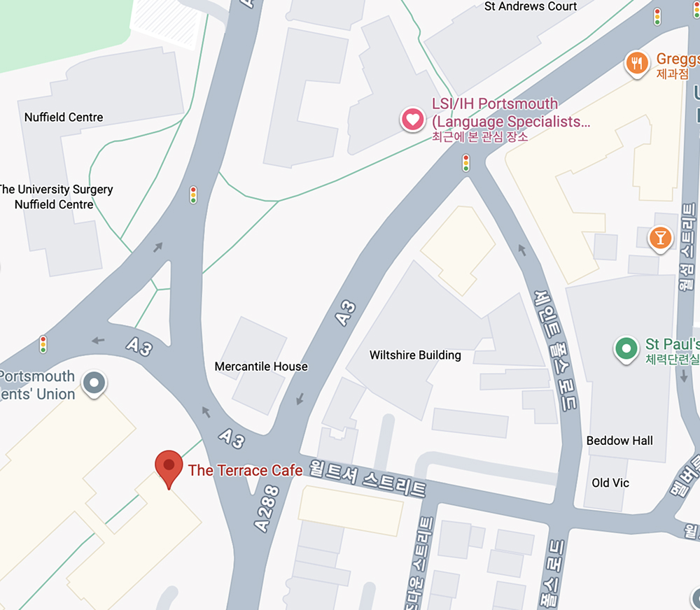Image resolution: width=700 pixels, height=610 pixels.
Task: Click the grey Portsmouth Students' Union marker
Action: point(94,383)
